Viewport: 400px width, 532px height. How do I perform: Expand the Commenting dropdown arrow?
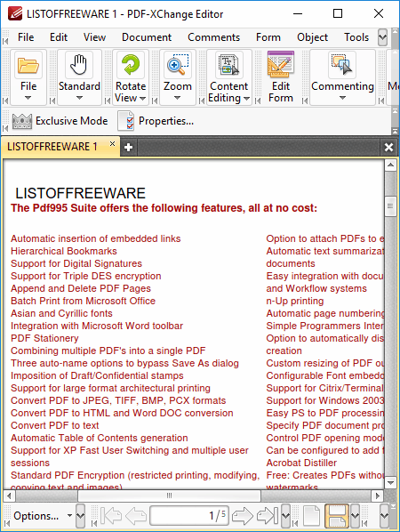[x=342, y=98]
